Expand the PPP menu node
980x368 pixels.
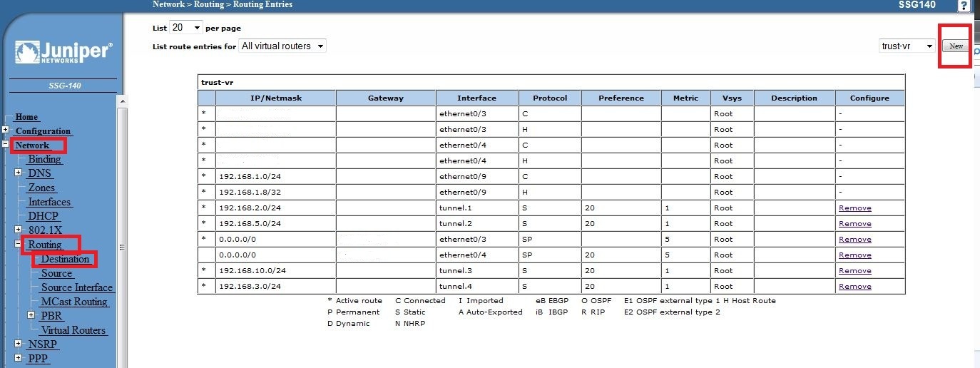click(x=19, y=358)
